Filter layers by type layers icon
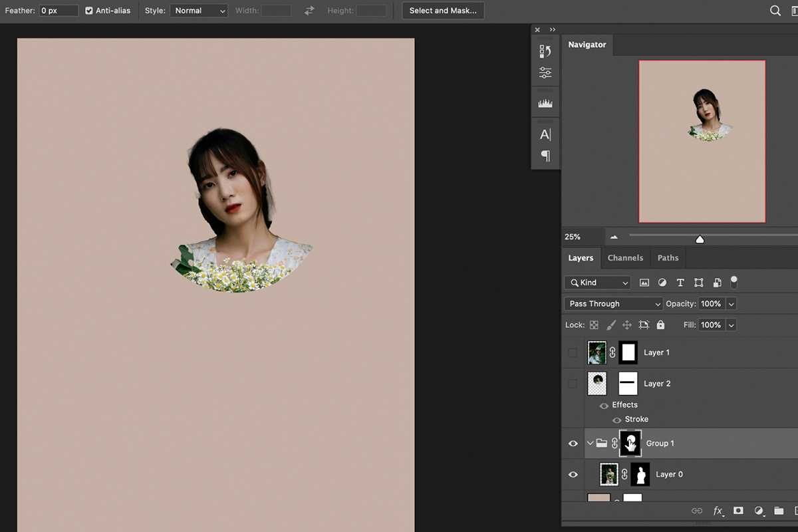Image resolution: width=798 pixels, height=532 pixels. click(x=680, y=283)
